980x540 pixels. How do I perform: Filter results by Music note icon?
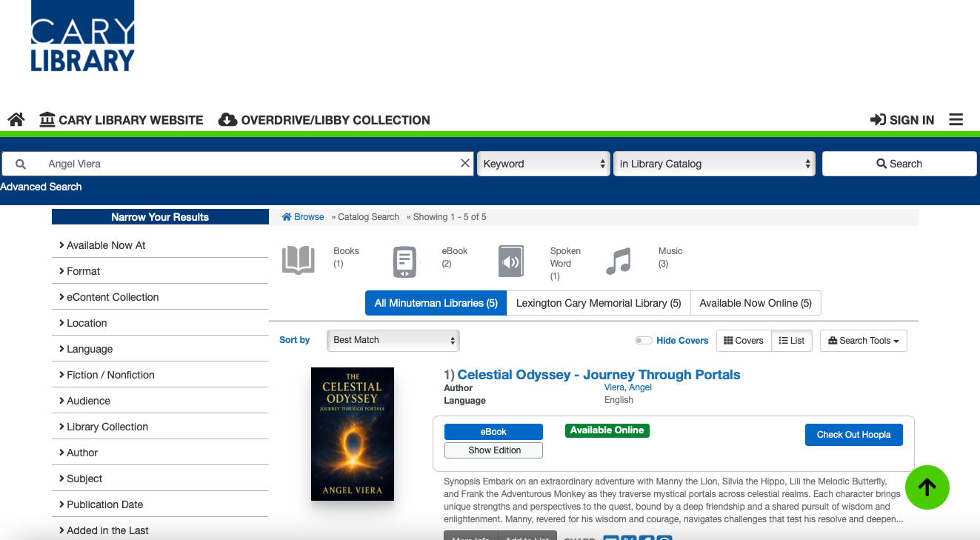pyautogui.click(x=619, y=261)
